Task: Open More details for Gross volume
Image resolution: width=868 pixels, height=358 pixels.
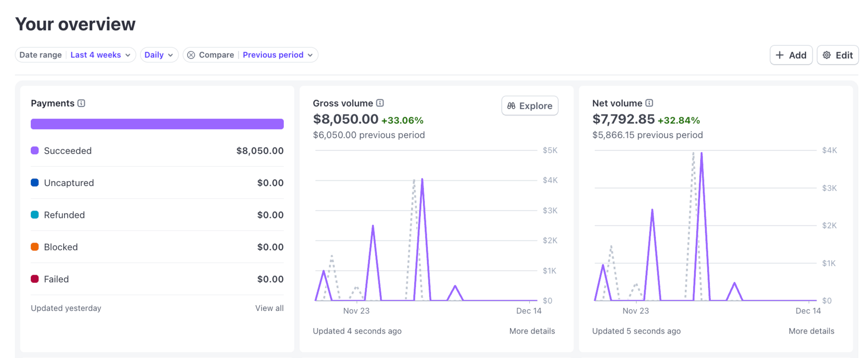Action: tap(532, 331)
